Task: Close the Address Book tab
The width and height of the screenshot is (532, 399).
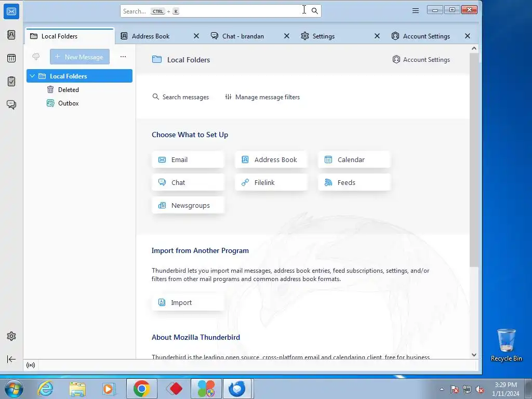Action: [x=196, y=36]
